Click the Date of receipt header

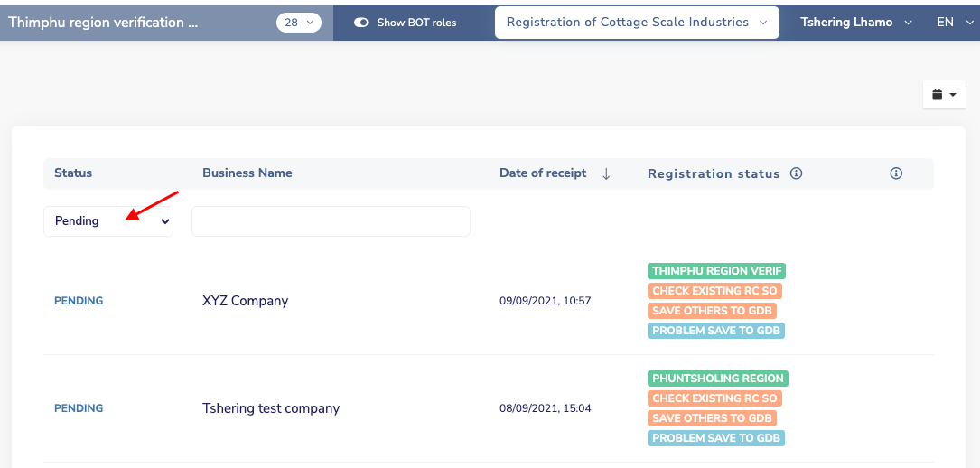(x=543, y=173)
